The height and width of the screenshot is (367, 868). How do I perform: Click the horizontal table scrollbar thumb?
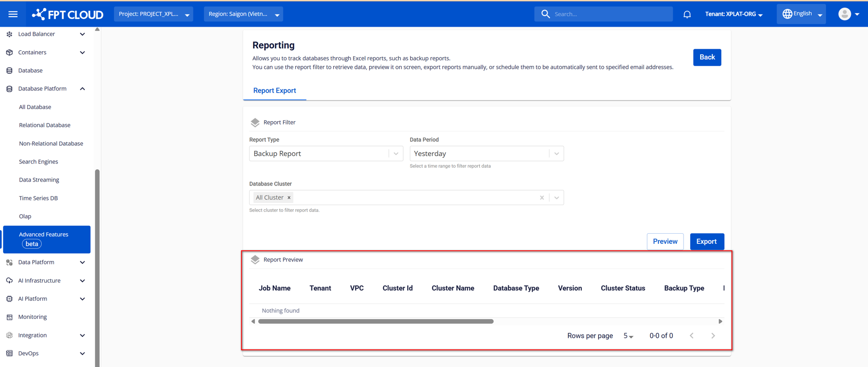pyautogui.click(x=376, y=321)
